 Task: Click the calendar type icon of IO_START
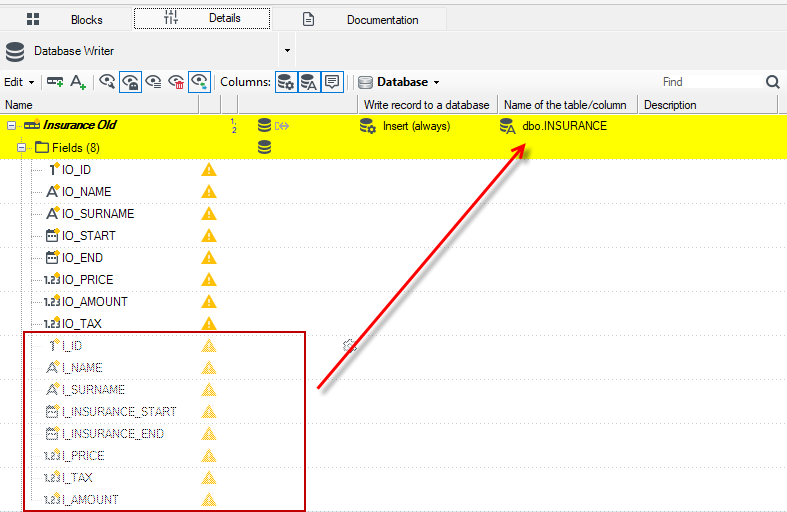click(53, 235)
